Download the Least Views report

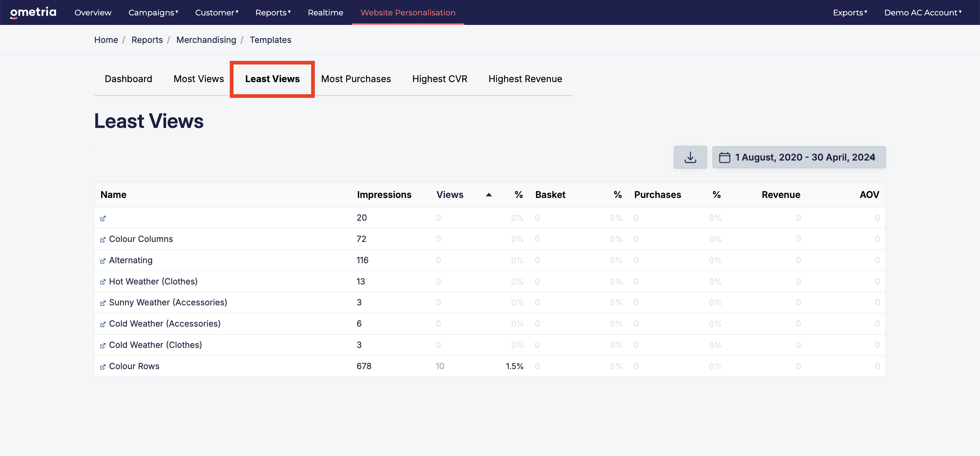pos(690,157)
